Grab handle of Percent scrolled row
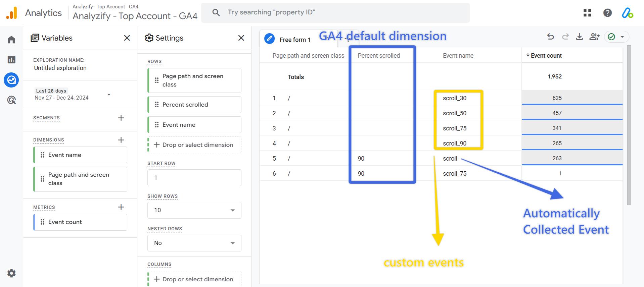The height and width of the screenshot is (287, 644). pos(156,105)
